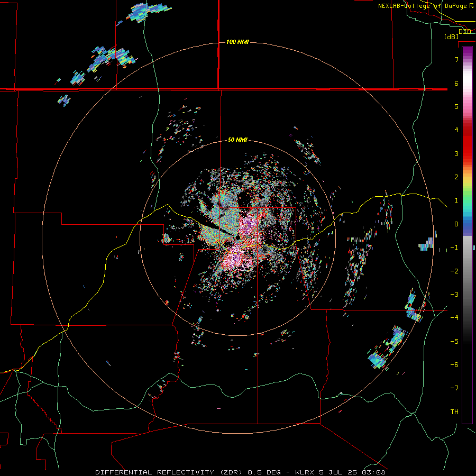
Task: Click the 5 JUL 25 date in caption
Action: coord(339,472)
